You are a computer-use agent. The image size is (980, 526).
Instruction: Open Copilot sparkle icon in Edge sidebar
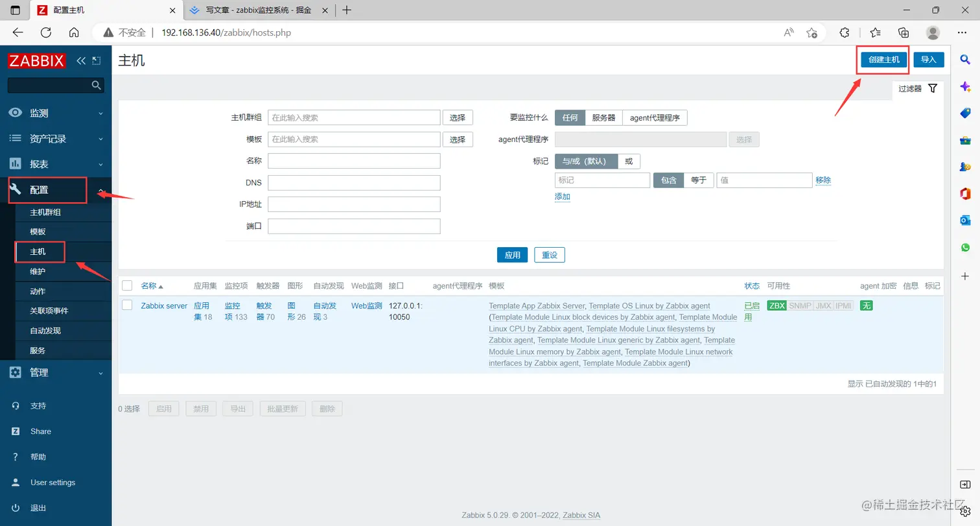tap(965, 87)
